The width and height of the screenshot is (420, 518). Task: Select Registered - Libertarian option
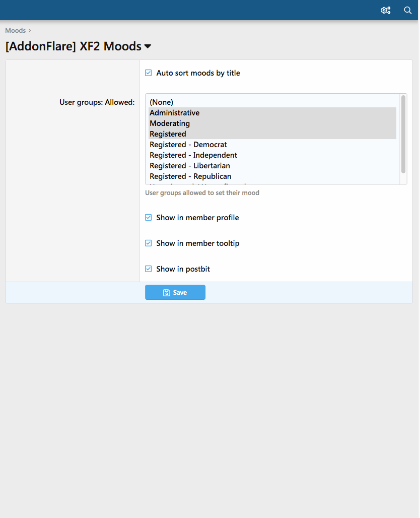190,166
